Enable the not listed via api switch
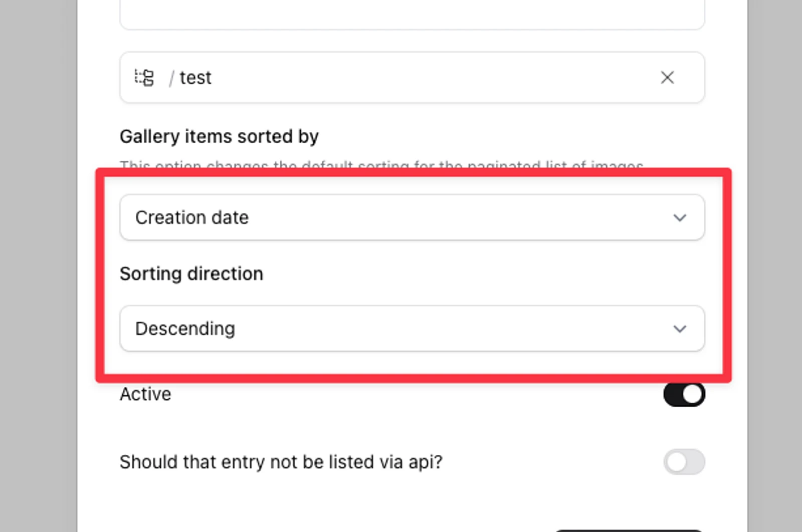Screen dimensions: 802x532 pyautogui.click(x=684, y=462)
